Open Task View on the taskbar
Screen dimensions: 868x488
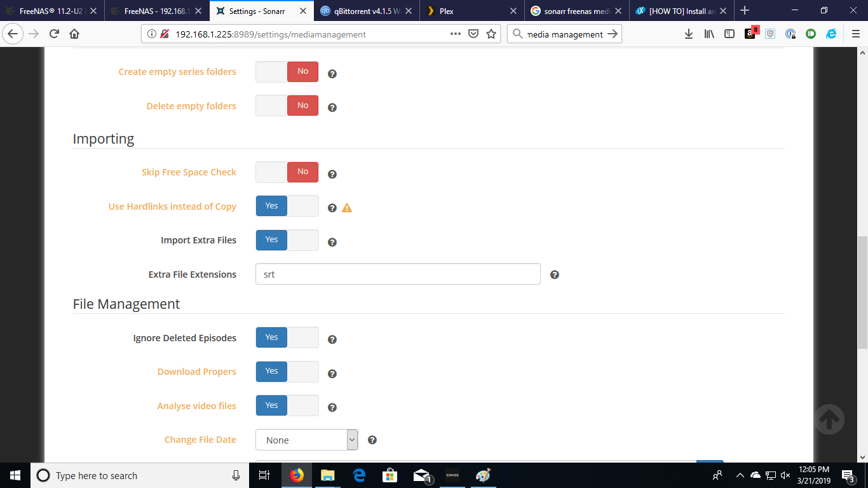pyautogui.click(x=265, y=475)
